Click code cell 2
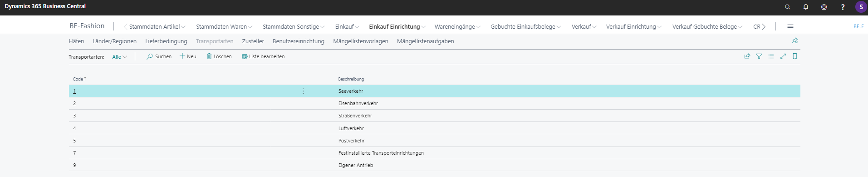Image resolution: width=868 pixels, height=177 pixels. [74, 103]
